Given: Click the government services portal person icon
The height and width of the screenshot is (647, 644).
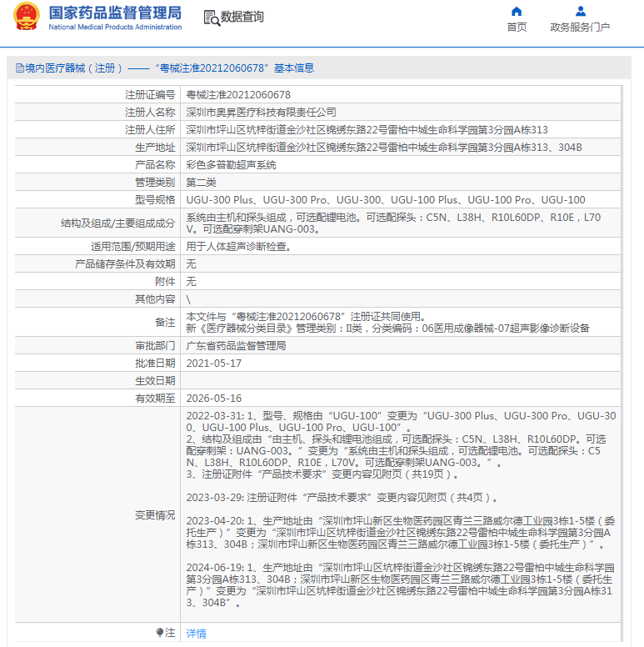Looking at the screenshot, I should click(x=580, y=11).
